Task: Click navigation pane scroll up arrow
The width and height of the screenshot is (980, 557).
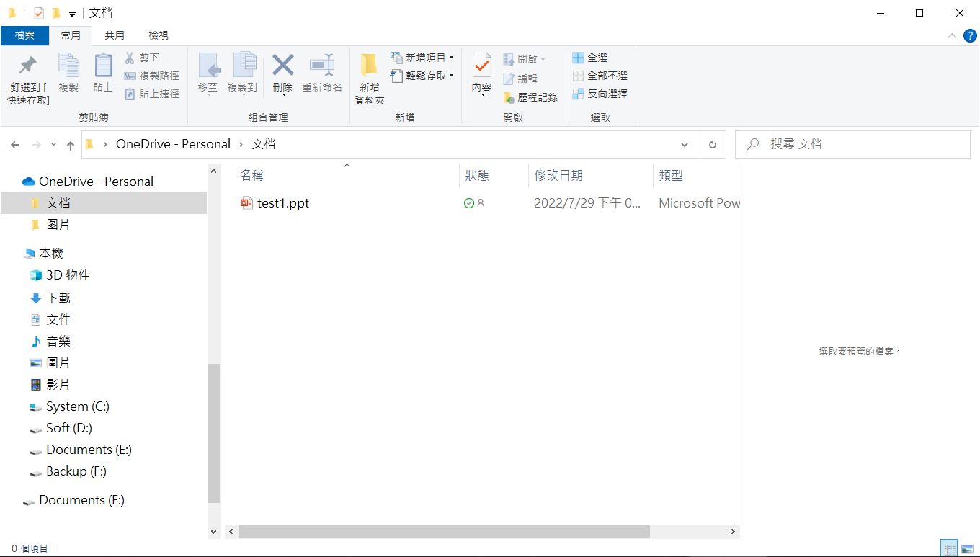Action: [x=213, y=171]
